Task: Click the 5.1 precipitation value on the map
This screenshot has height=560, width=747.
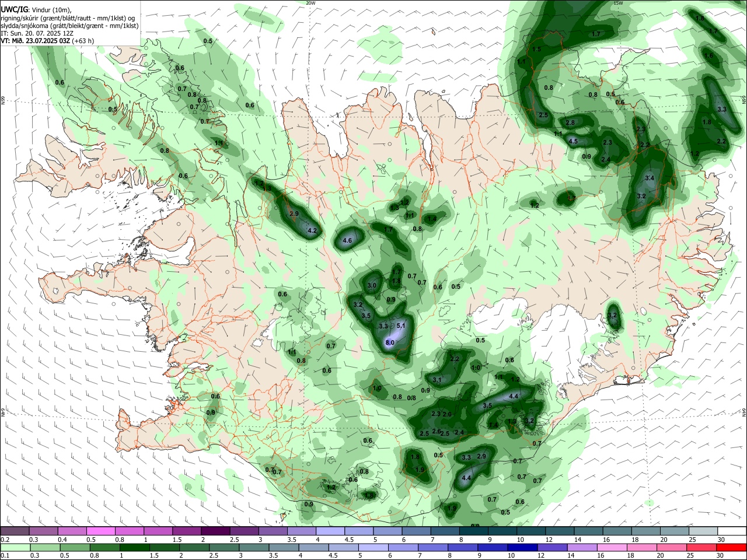Action: pos(401,325)
